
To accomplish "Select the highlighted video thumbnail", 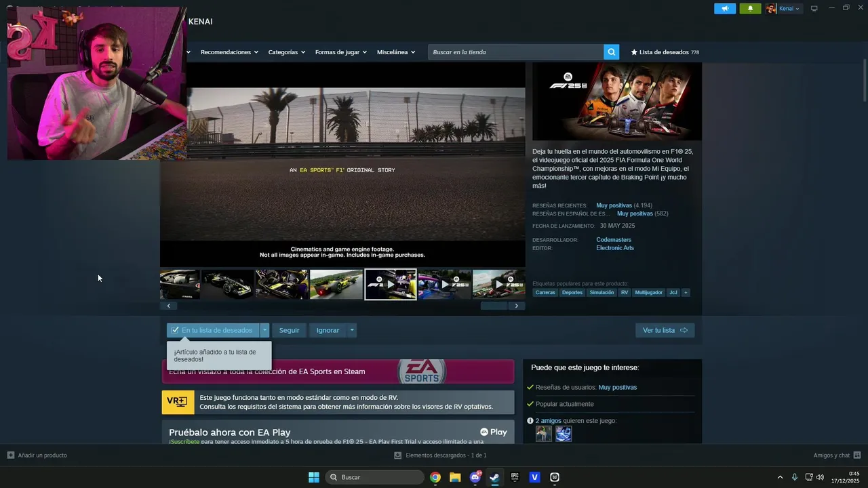I will (391, 285).
